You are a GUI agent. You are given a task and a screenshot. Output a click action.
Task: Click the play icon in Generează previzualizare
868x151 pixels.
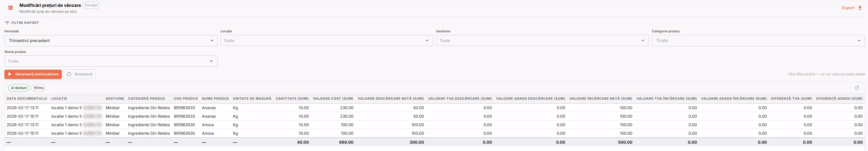[x=10, y=74]
